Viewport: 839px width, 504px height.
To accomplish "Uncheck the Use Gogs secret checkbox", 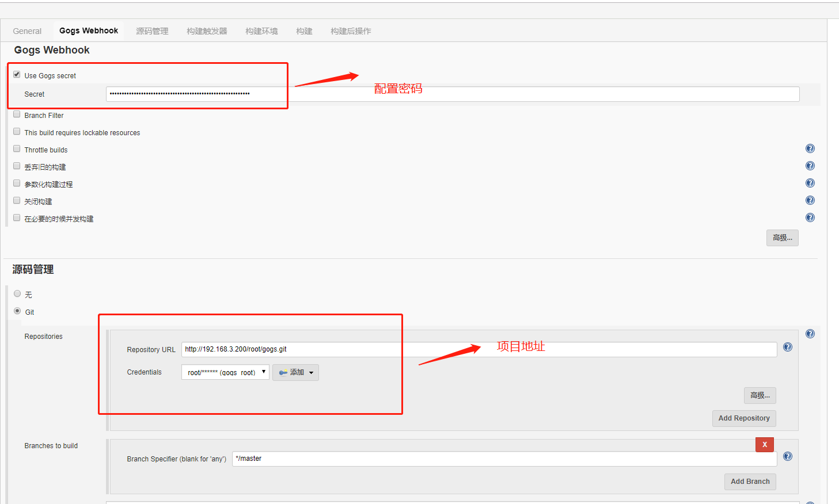I will point(17,74).
